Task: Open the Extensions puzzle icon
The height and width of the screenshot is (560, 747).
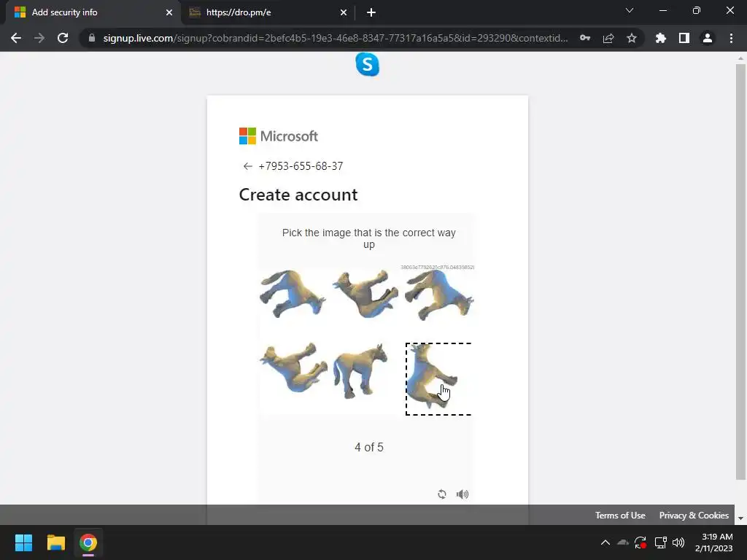Action: click(x=661, y=38)
